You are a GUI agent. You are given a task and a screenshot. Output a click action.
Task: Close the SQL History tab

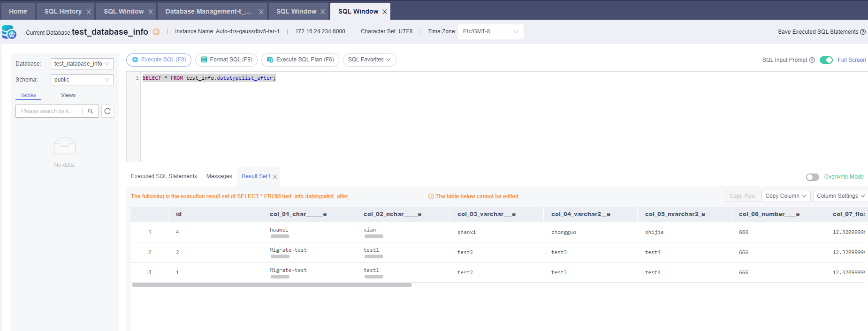[x=88, y=12]
